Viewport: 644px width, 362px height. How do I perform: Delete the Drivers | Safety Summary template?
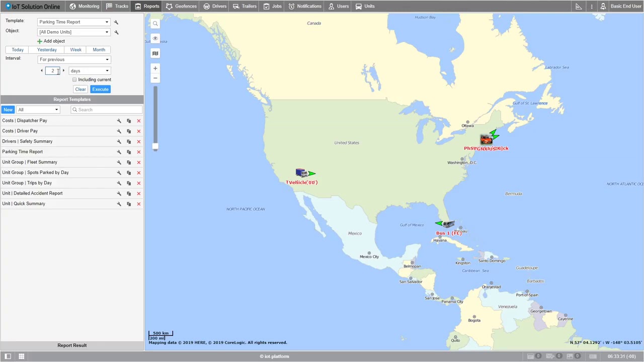coord(139,141)
